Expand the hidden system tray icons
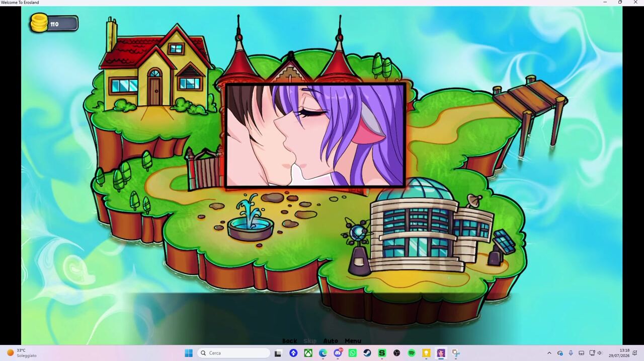Viewport: 644px width, 361px height. 549,353
